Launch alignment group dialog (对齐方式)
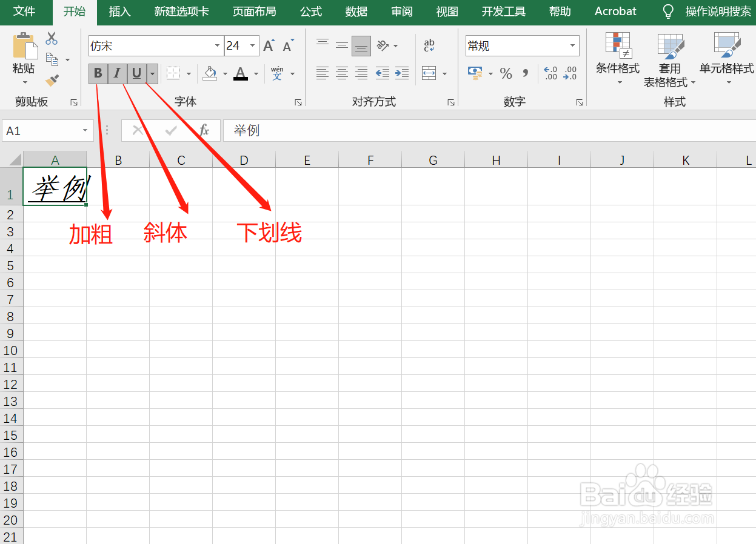Image resolution: width=756 pixels, height=544 pixels. coord(451,102)
